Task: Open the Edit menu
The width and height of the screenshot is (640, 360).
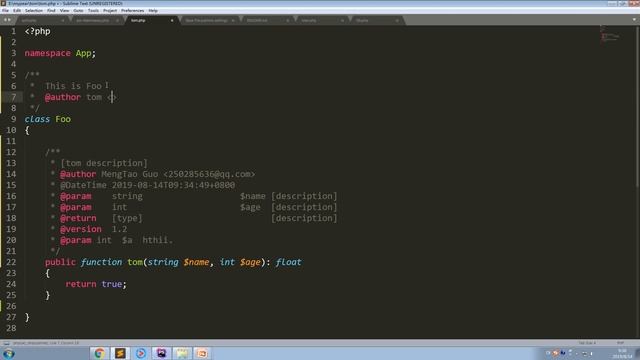Action: coord(17,11)
